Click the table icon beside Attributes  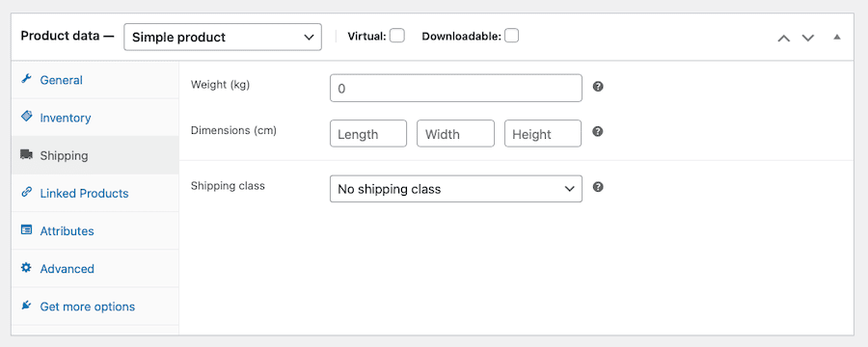click(x=26, y=229)
